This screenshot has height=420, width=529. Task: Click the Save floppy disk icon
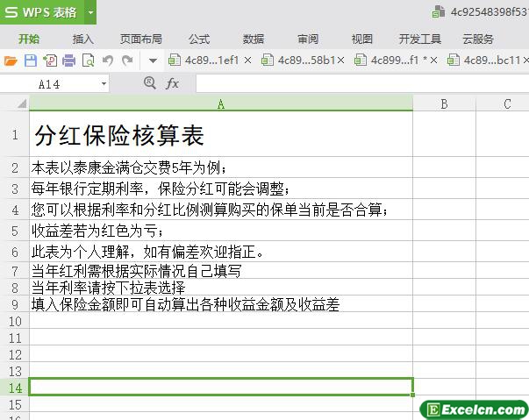coord(31,61)
